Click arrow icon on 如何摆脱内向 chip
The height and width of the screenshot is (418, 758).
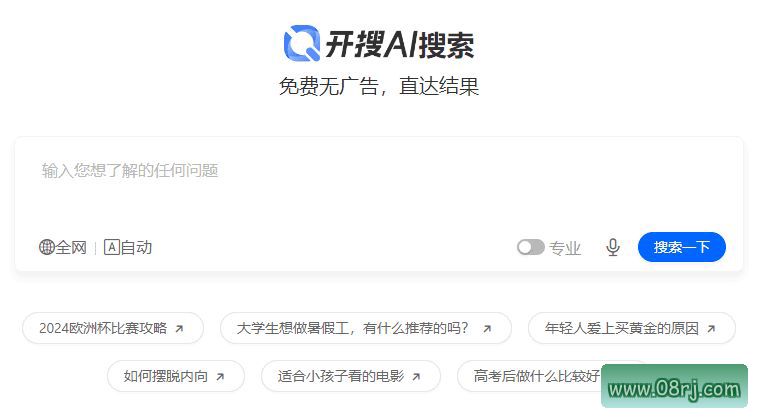pyautogui.click(x=220, y=376)
